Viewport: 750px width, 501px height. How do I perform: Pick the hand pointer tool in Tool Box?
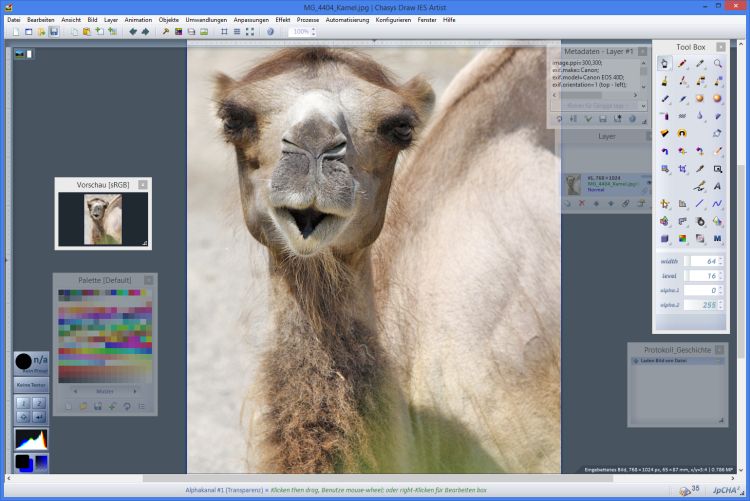click(x=664, y=64)
